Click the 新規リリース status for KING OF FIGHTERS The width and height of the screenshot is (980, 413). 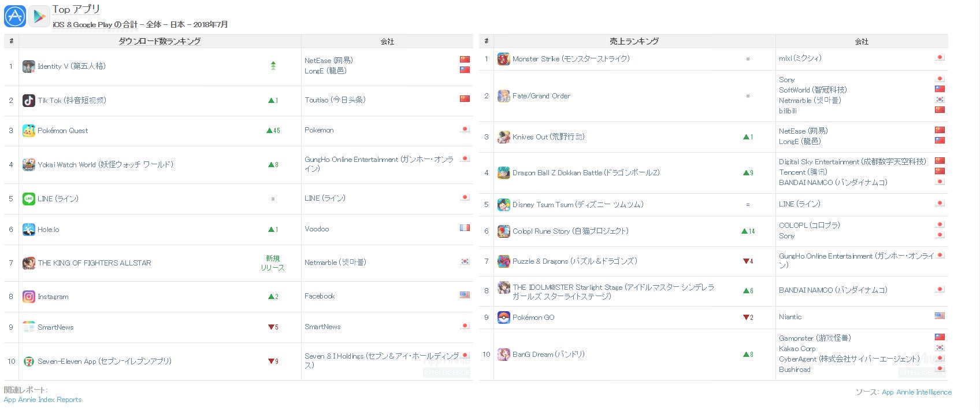click(273, 263)
